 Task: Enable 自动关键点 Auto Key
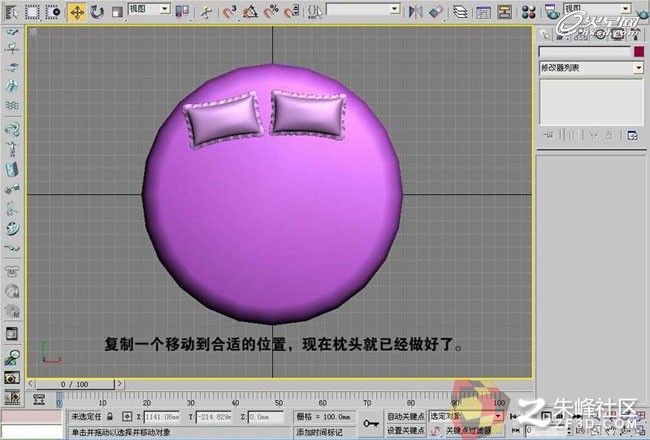[x=405, y=416]
